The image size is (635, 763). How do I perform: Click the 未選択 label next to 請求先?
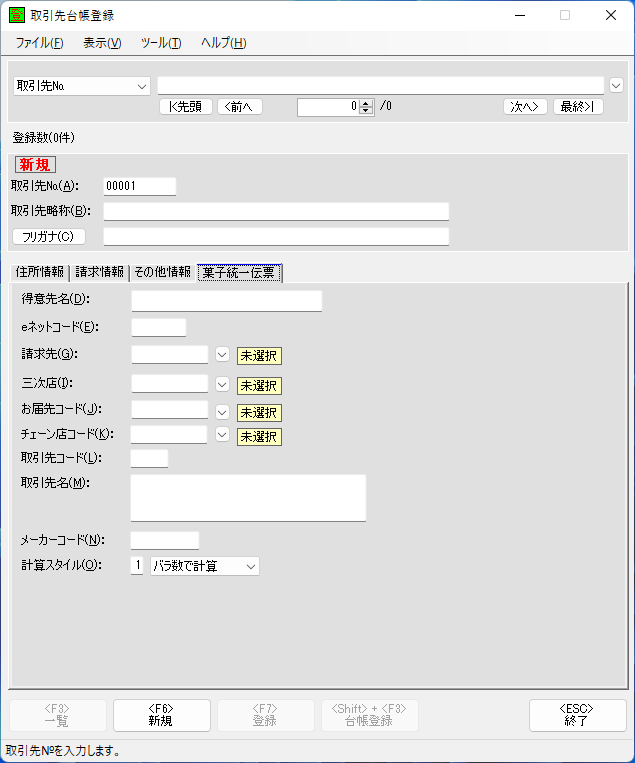pyautogui.click(x=259, y=356)
